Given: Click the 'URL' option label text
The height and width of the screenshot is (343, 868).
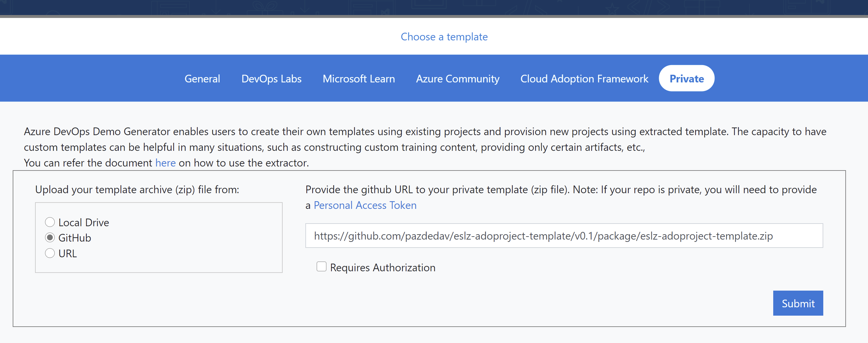Looking at the screenshot, I should click(x=68, y=254).
